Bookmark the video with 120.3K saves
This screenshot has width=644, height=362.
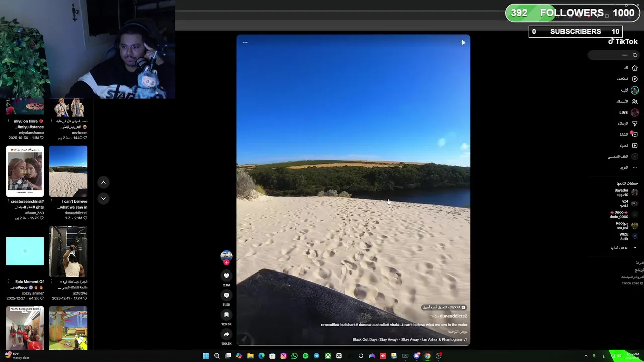pos(226,315)
